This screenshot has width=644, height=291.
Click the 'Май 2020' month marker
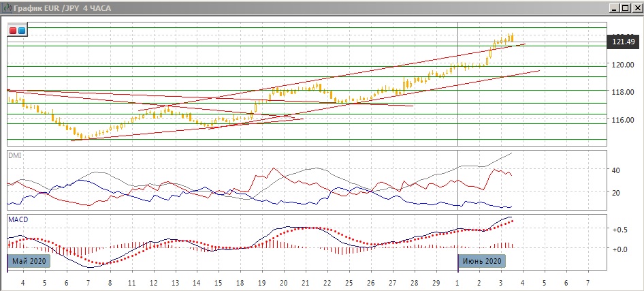(x=29, y=262)
